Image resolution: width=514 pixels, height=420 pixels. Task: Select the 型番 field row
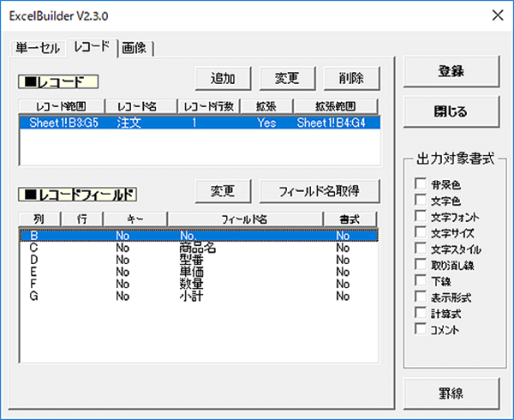pyautogui.click(x=200, y=260)
